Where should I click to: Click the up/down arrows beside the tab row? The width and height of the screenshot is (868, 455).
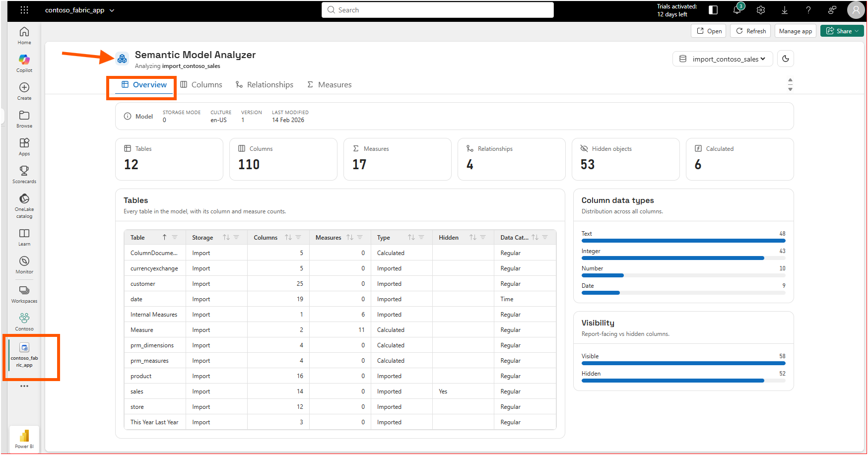pyautogui.click(x=790, y=84)
